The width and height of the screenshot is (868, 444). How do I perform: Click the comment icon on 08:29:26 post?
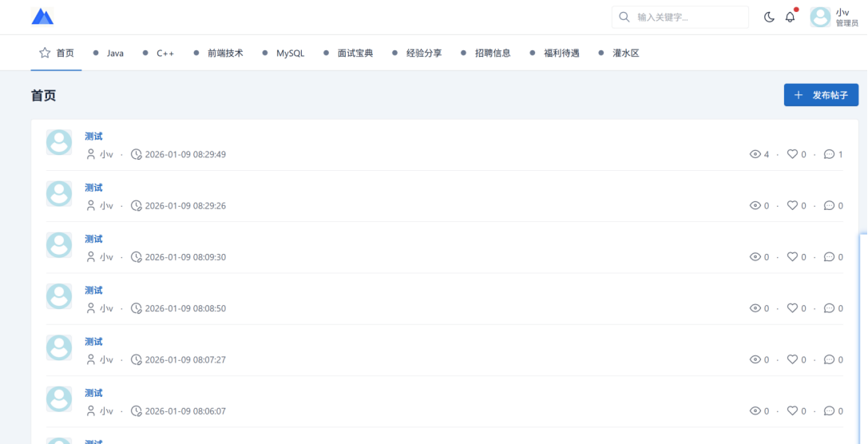point(829,205)
